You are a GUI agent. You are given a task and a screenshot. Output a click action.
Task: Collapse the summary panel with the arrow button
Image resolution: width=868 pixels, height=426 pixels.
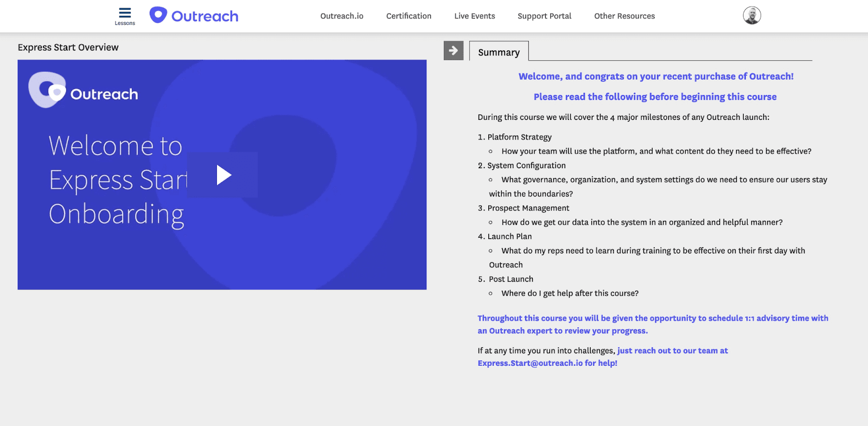[x=453, y=50]
